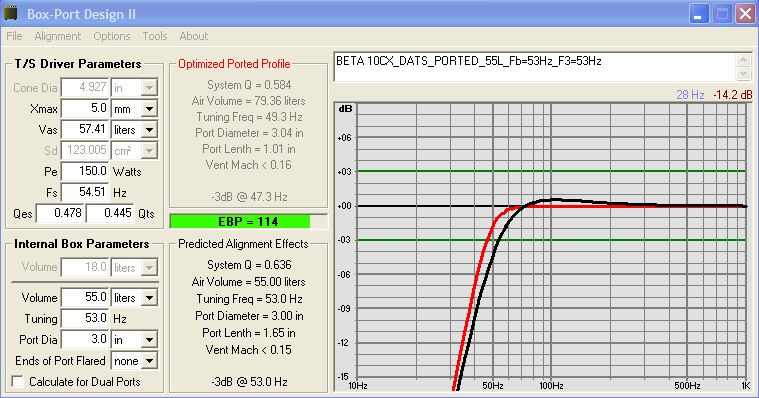Open the Options menu
The width and height of the screenshot is (759, 398).
click(112, 36)
